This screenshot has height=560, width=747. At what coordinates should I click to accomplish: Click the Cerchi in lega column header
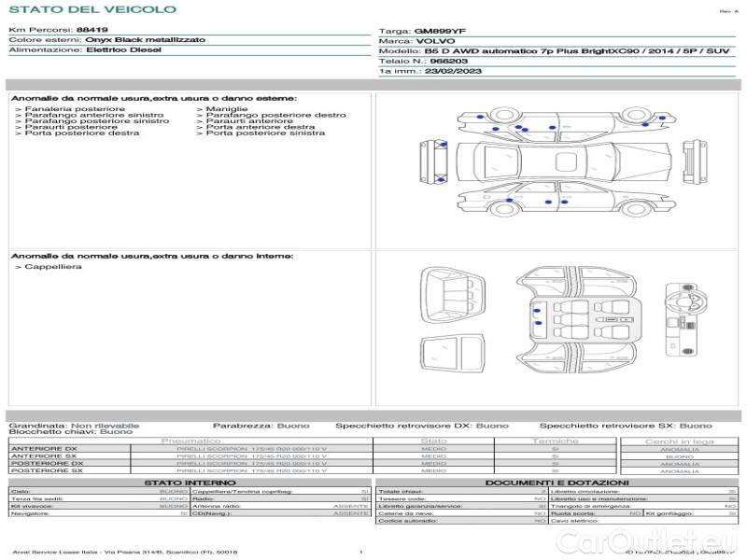(679, 441)
